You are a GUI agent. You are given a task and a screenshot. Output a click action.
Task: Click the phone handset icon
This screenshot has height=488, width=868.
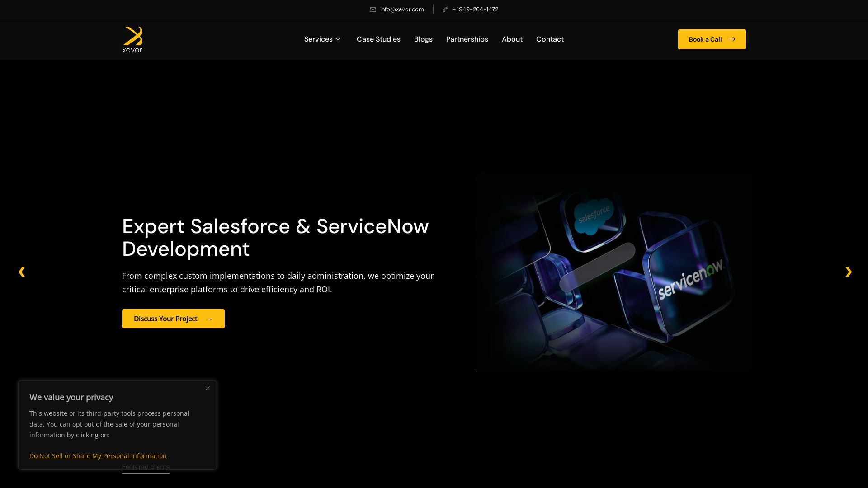point(446,9)
